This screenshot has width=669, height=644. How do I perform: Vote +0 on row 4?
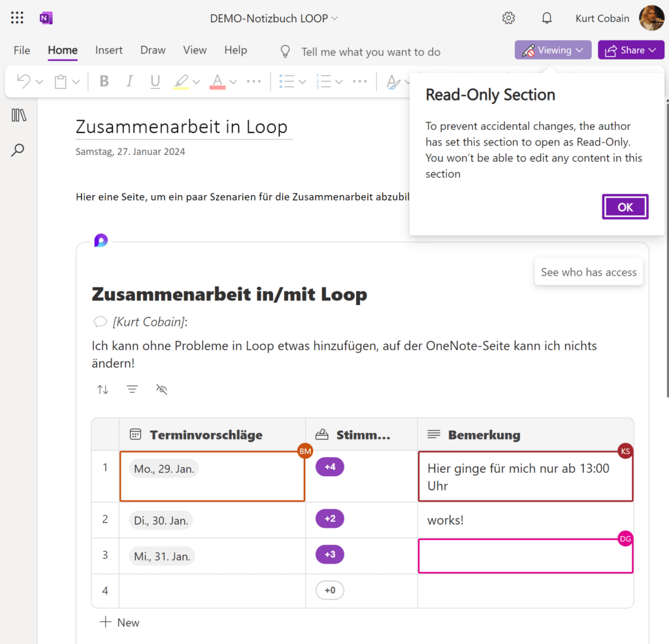click(x=330, y=590)
